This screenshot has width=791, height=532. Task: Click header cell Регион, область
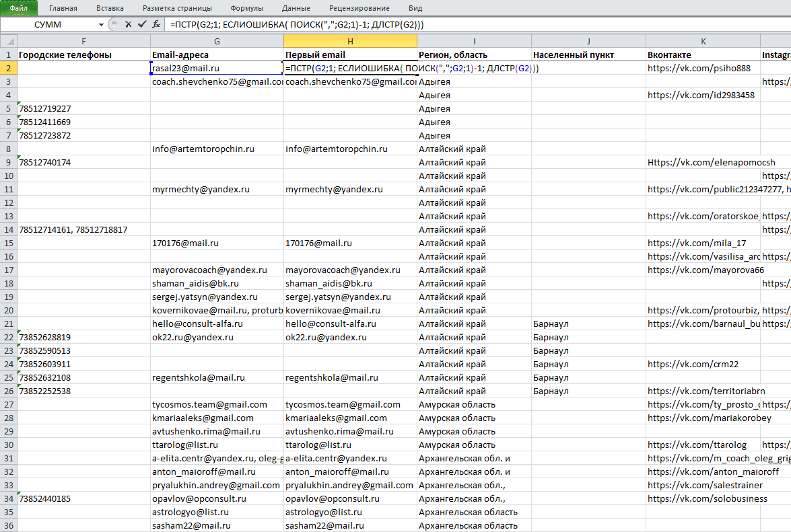point(474,55)
